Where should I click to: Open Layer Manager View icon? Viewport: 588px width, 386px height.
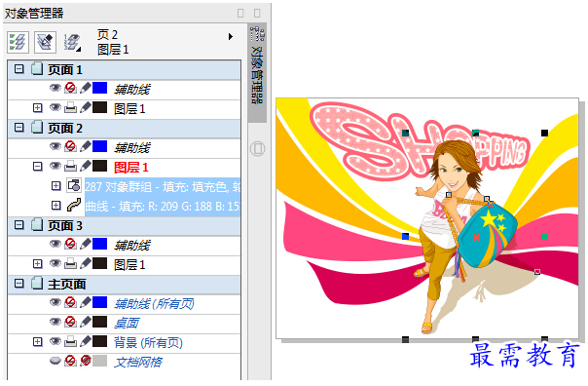(x=72, y=42)
